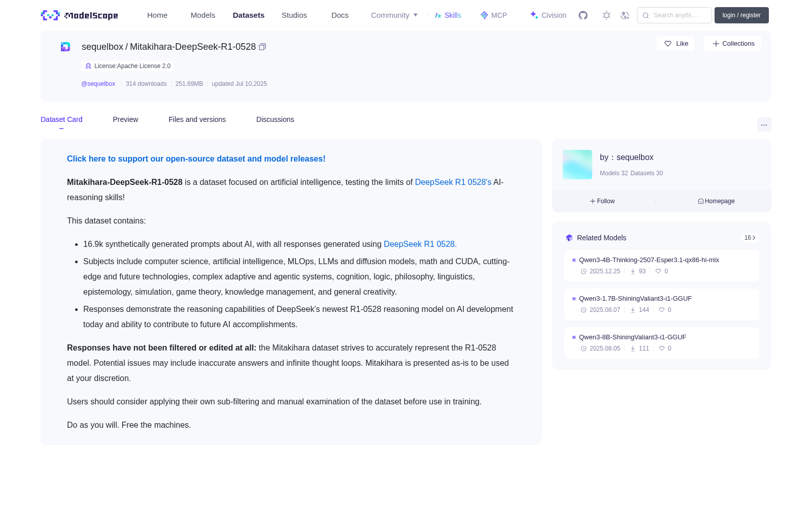Expand Related Models list showing 16
The image size is (812, 508).
pyautogui.click(x=750, y=238)
